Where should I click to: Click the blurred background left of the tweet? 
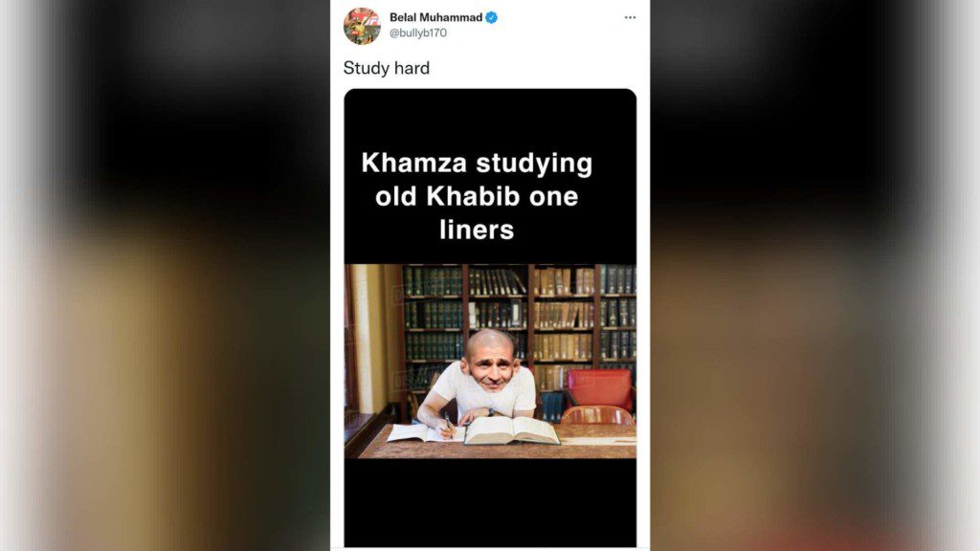click(x=165, y=275)
